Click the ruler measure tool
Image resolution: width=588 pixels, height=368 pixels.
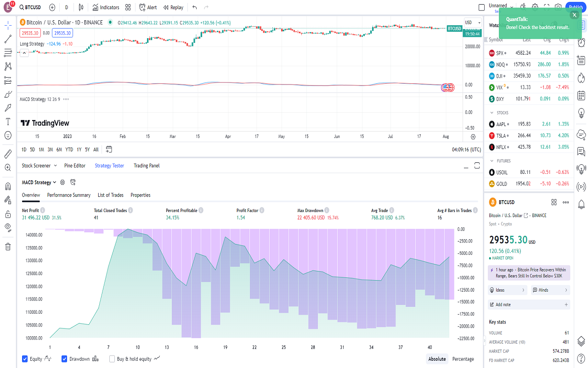[8, 154]
